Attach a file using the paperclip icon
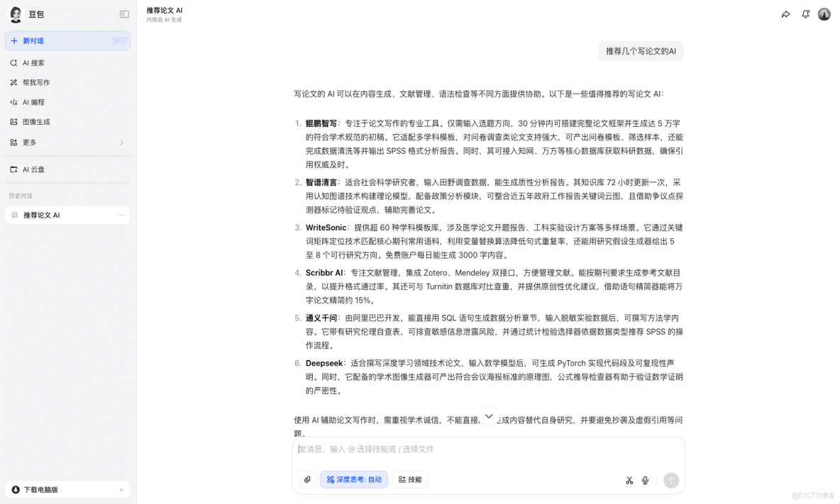 click(306, 480)
